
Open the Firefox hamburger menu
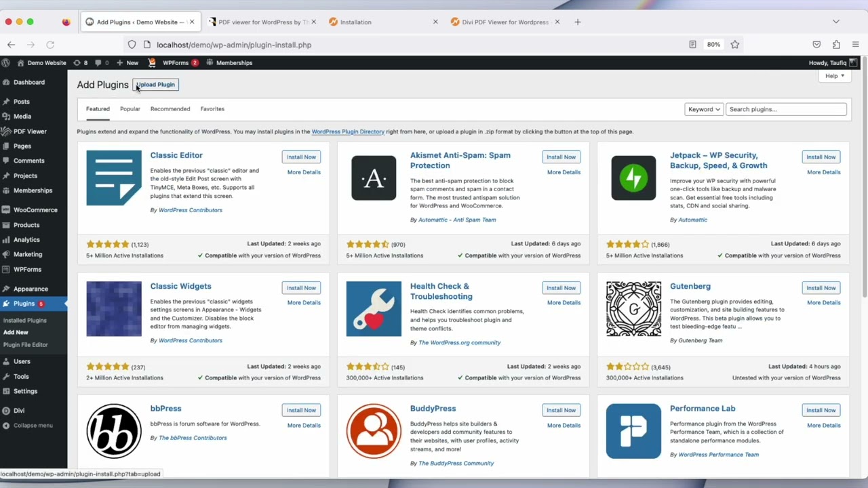[x=855, y=45]
